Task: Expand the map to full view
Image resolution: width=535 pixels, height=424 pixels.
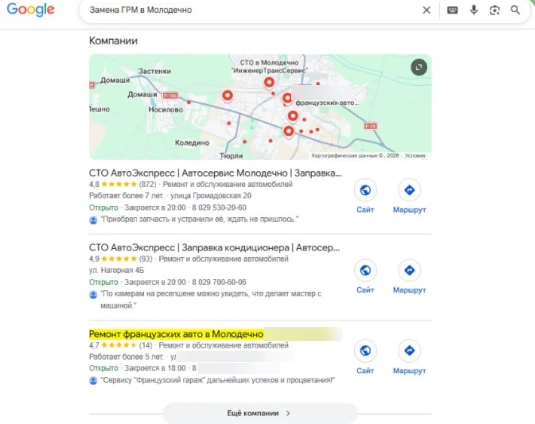Action: 419,67
